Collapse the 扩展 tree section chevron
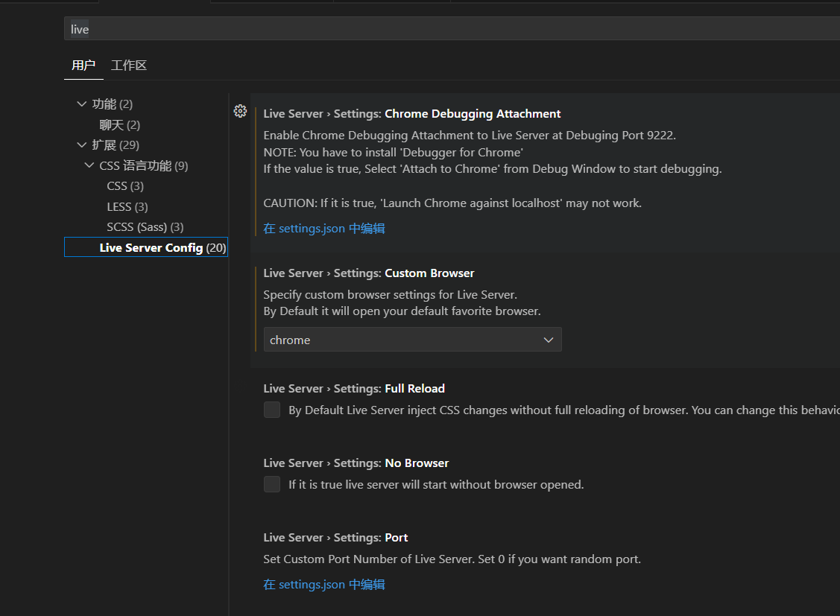Image resolution: width=840 pixels, height=616 pixels. pos(82,145)
